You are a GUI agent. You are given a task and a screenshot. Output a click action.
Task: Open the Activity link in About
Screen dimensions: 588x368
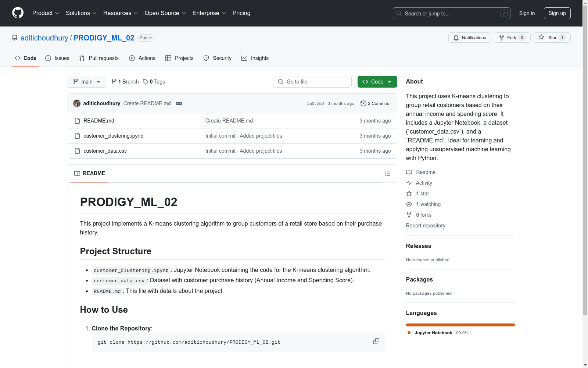(x=419, y=183)
